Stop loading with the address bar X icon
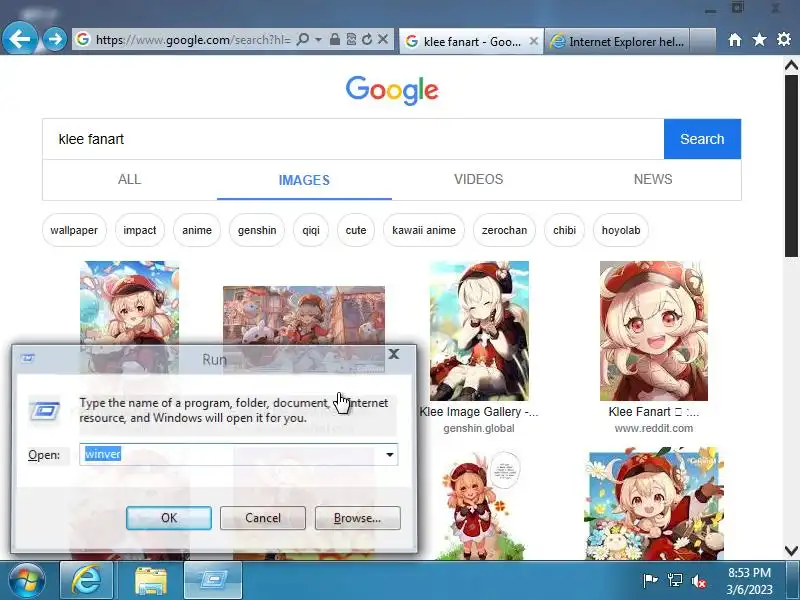The width and height of the screenshot is (800, 600). pos(383,39)
